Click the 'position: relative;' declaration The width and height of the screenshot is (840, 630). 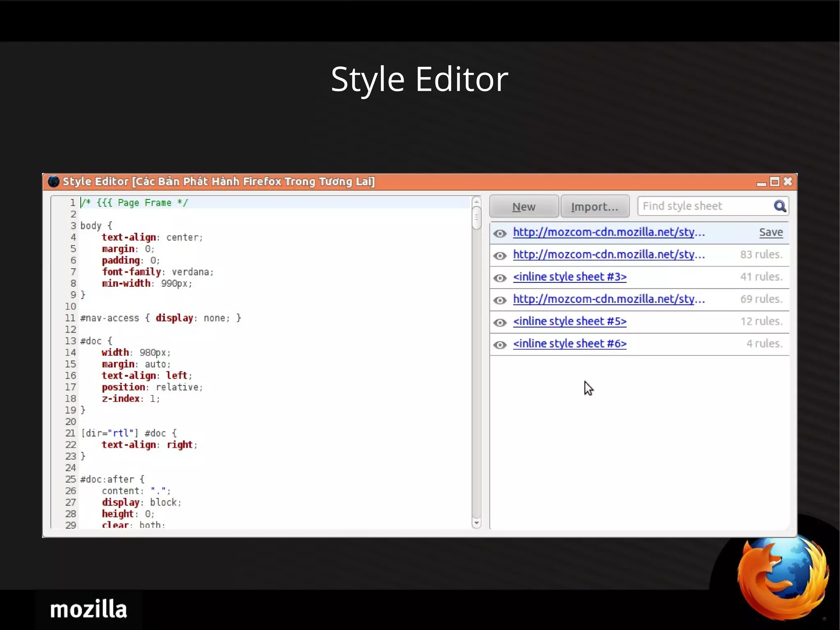click(152, 387)
